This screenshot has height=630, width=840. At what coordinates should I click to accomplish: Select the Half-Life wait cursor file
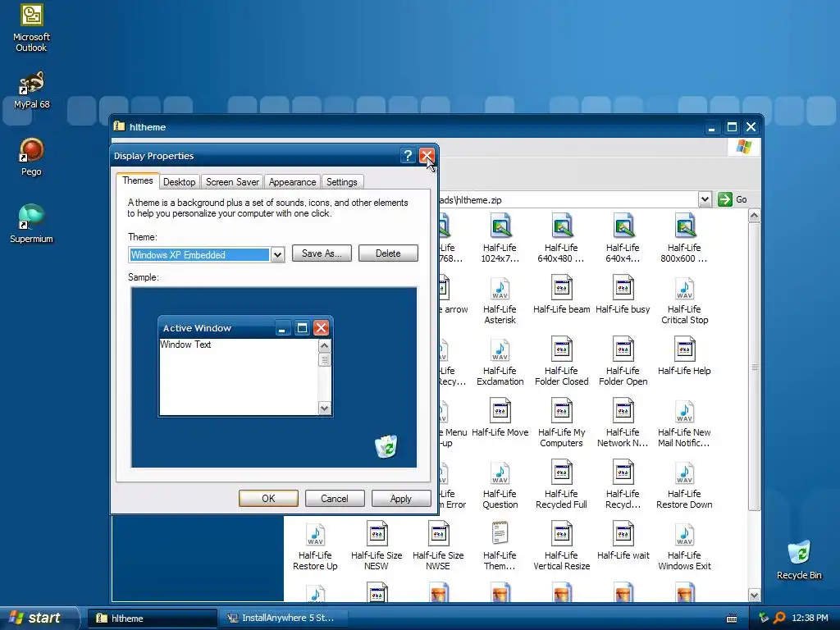point(623,541)
